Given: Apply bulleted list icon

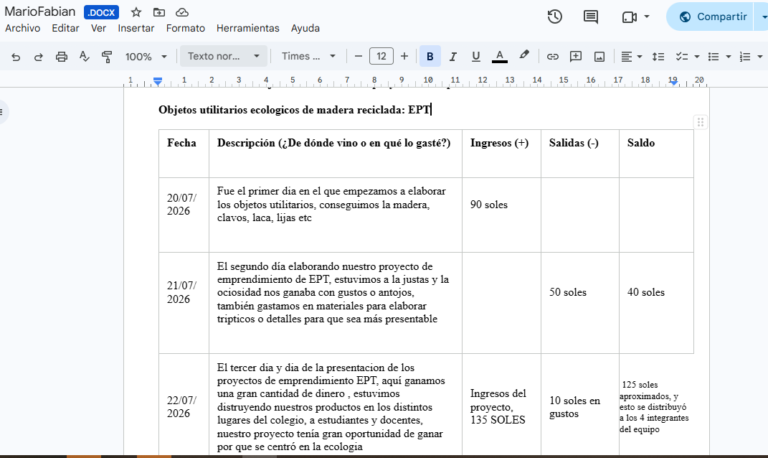Looking at the screenshot, I should [713, 57].
